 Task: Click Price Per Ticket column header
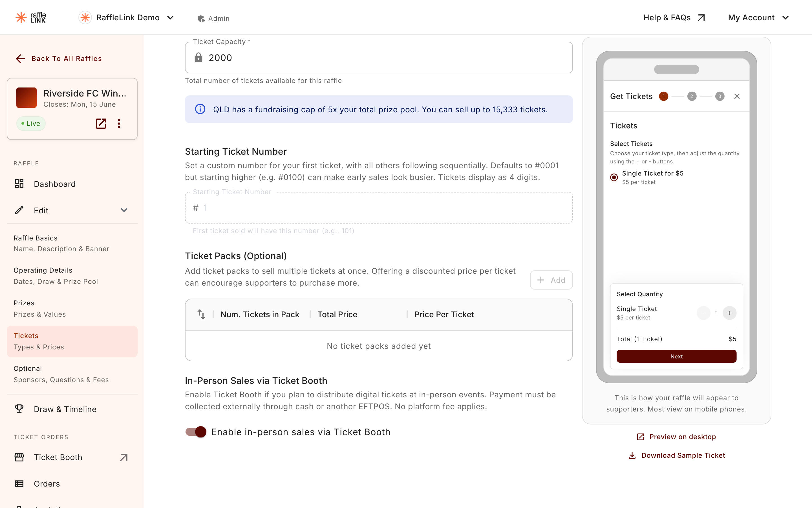coord(444,314)
